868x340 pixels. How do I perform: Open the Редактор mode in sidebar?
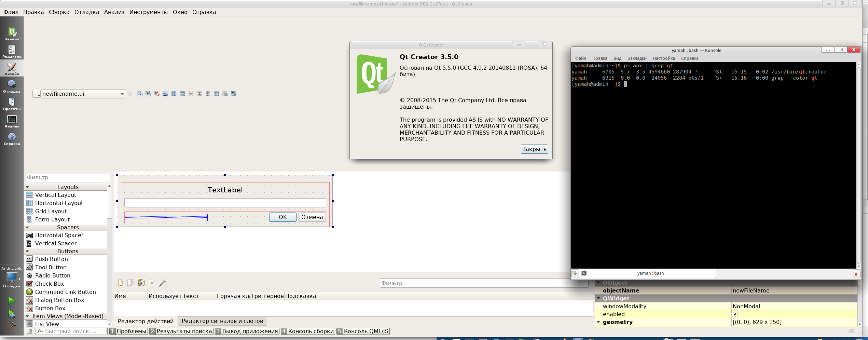12,51
